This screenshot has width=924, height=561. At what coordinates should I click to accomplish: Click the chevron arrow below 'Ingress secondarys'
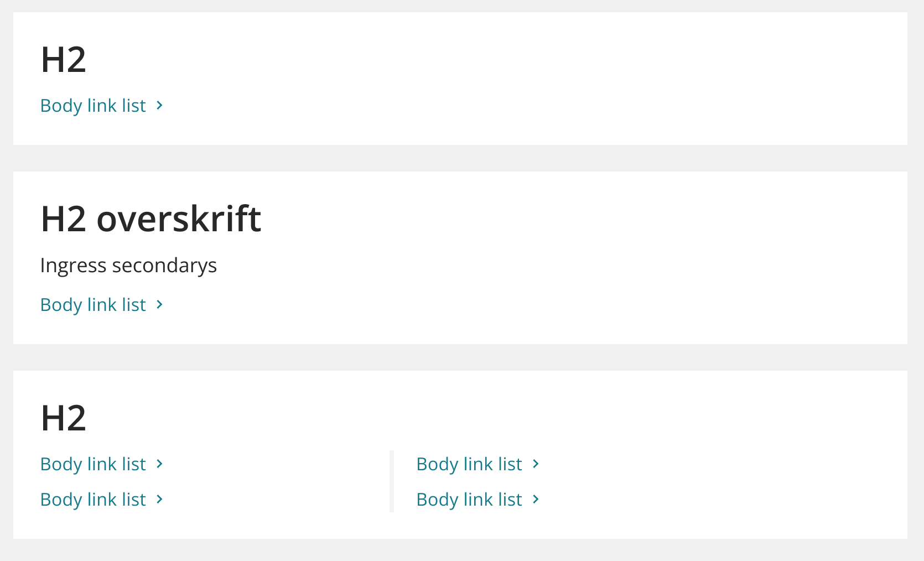coord(159,304)
